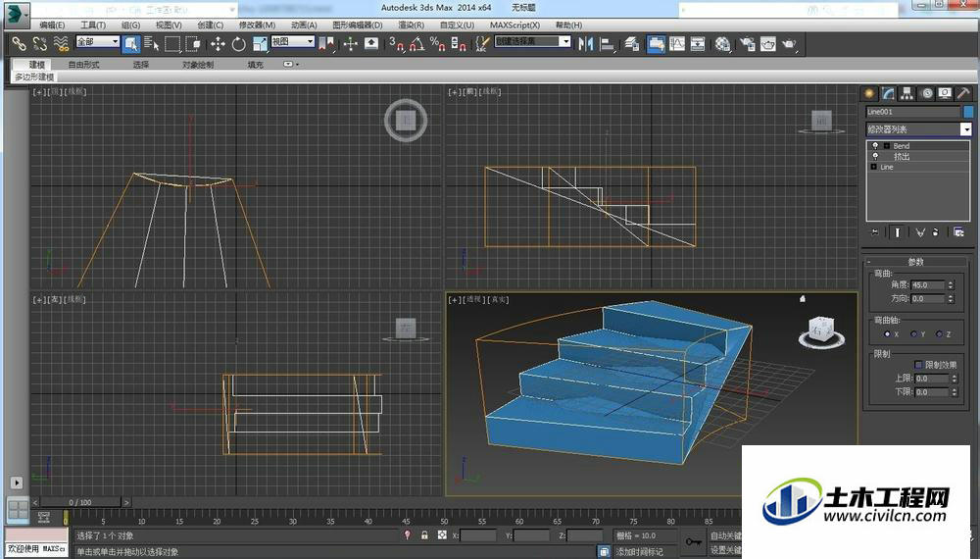
Task: Open the Layer Manager
Action: point(632,44)
